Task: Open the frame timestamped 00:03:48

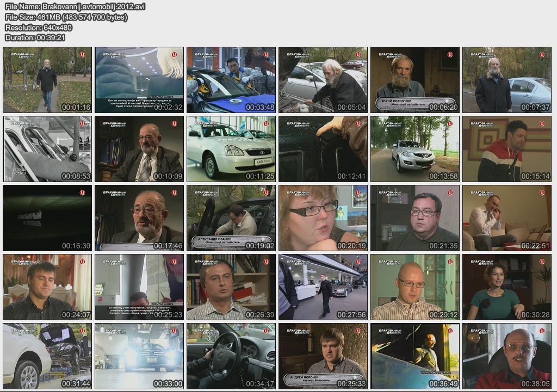Action: click(x=231, y=80)
